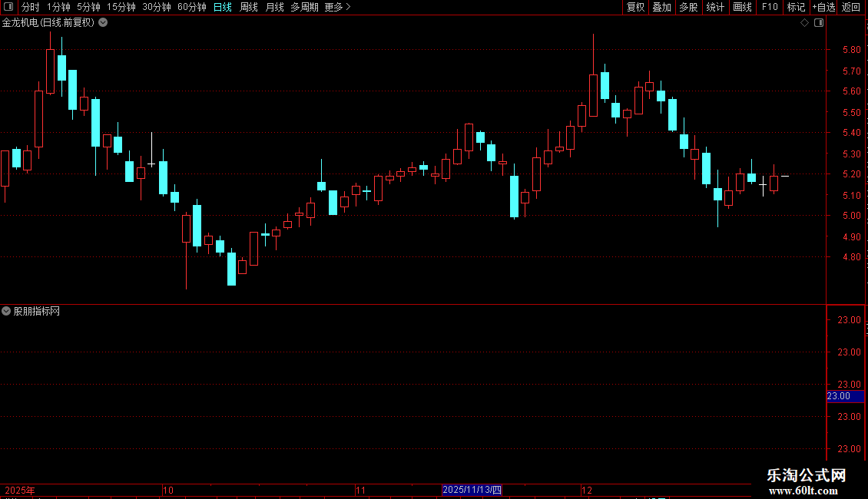Click the 金龙机电(日线.前复权) chart title

click(x=48, y=23)
